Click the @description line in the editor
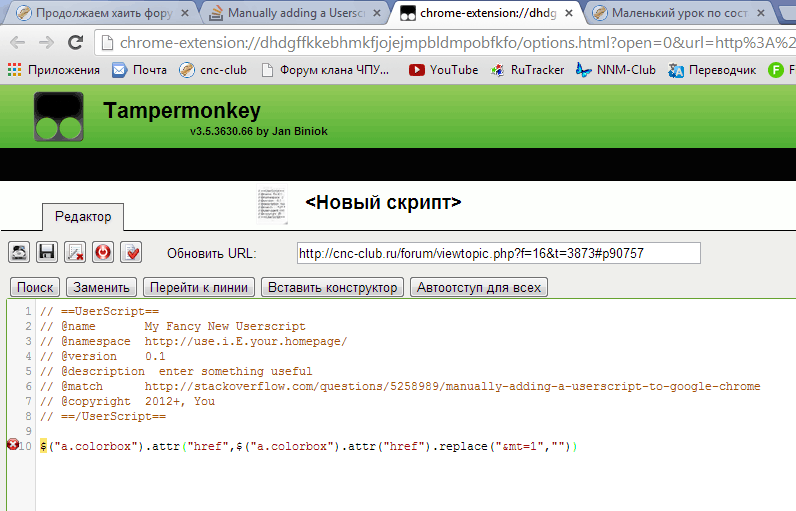The image size is (796, 511). click(176, 371)
